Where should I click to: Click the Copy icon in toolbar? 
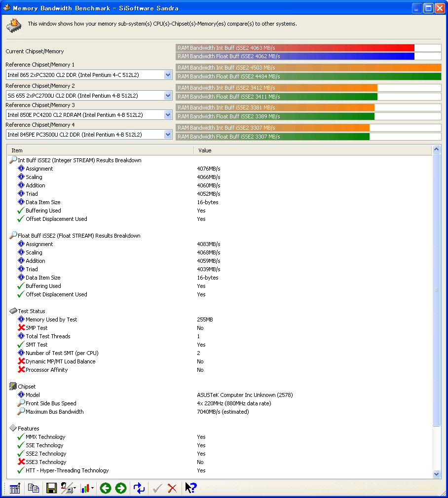[x=34, y=488]
